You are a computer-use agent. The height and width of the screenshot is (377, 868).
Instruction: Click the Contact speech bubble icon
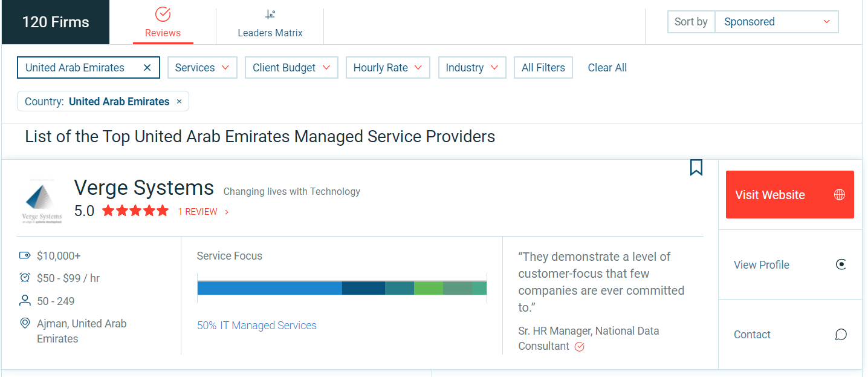tap(841, 335)
